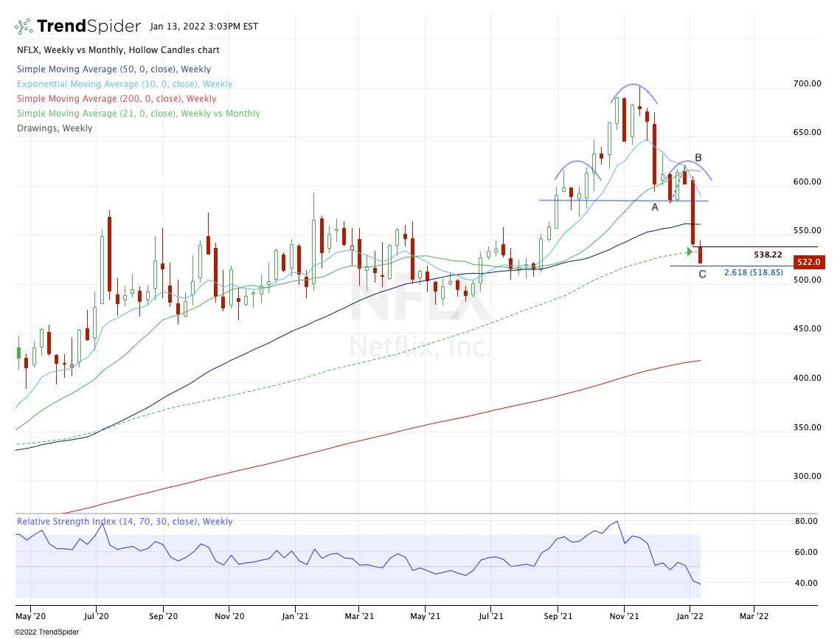Click the 522.0 current price tag
The image size is (840, 639).
[x=809, y=262]
